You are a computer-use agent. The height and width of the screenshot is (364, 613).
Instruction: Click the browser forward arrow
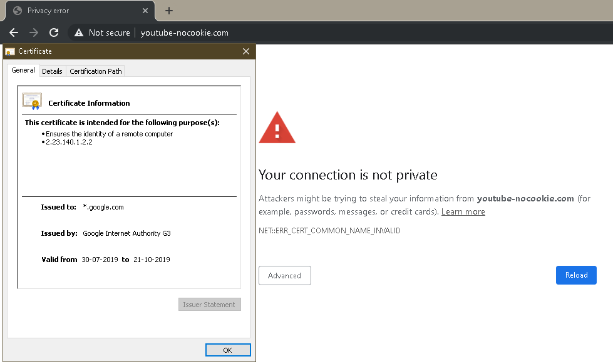click(x=34, y=33)
